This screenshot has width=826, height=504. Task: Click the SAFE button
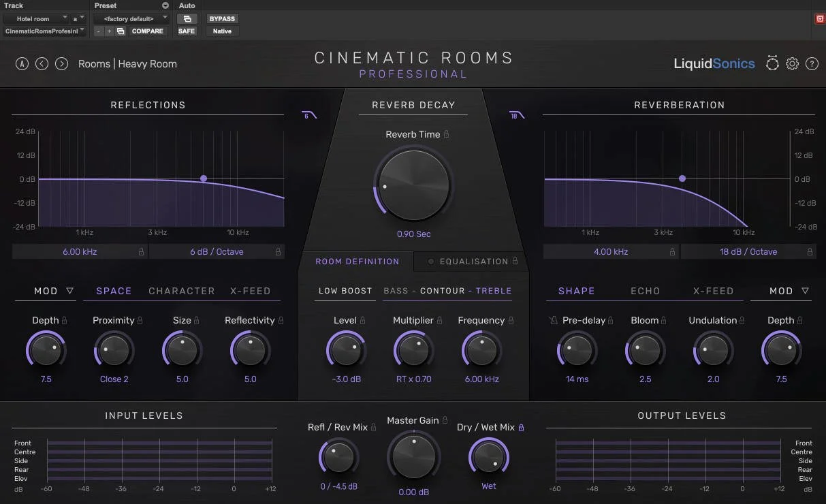coord(187,31)
